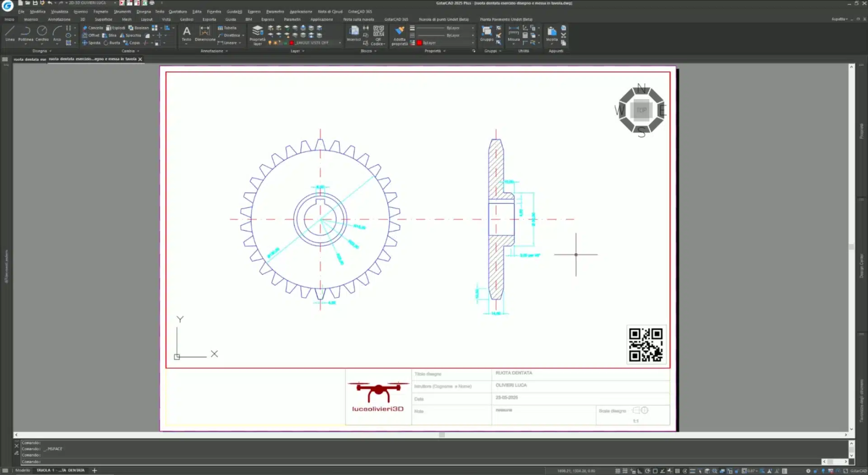Screen dimensions: 868x475
Task: Open the Quotatura menu
Action: [178, 12]
